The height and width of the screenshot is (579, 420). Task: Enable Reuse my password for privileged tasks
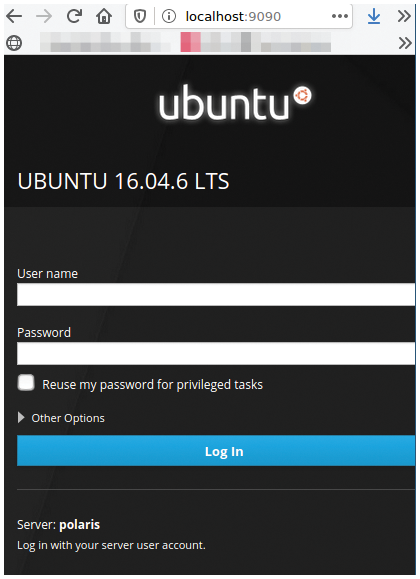point(26,383)
